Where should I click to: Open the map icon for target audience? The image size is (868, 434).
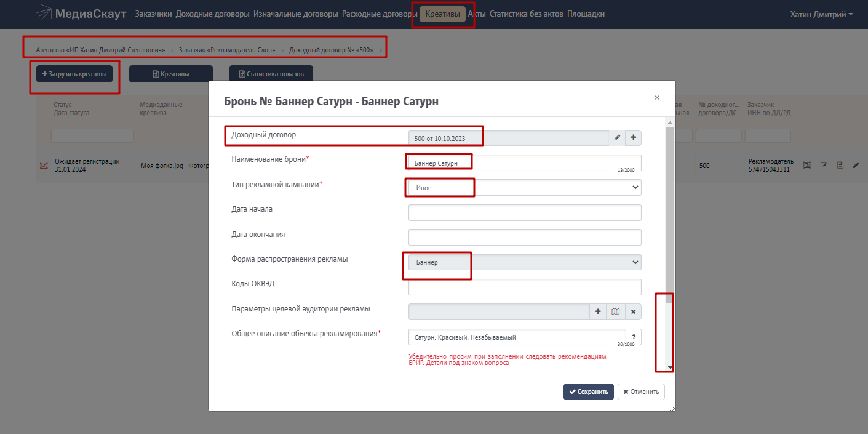coord(615,312)
